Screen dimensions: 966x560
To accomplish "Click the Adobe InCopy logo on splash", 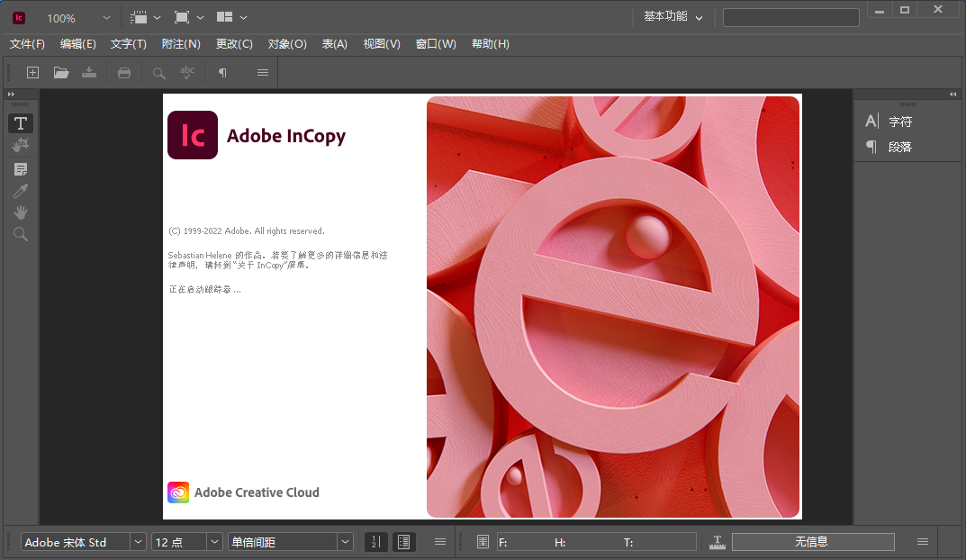I will (193, 135).
